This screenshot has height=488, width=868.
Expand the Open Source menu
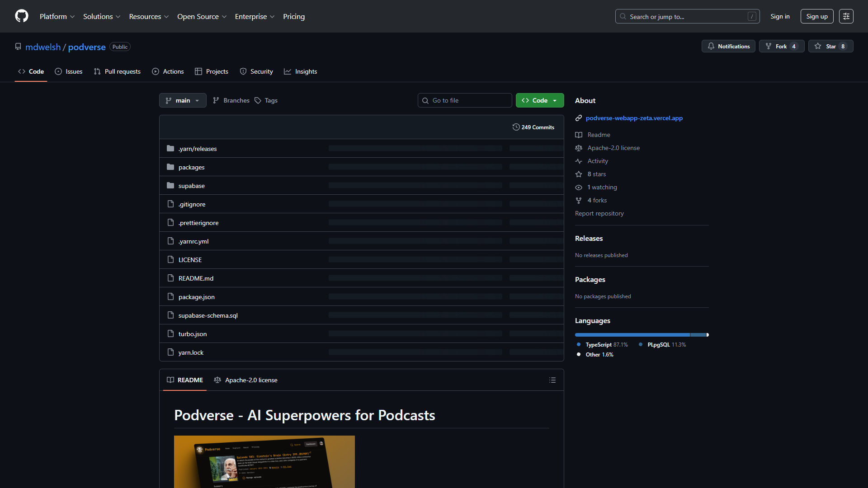202,16
